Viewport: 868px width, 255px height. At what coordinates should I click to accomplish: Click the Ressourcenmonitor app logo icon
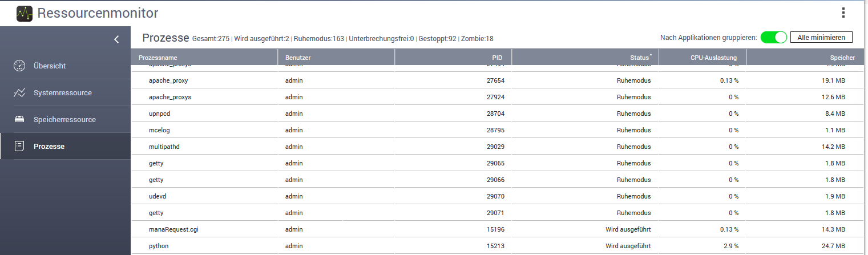(25, 13)
